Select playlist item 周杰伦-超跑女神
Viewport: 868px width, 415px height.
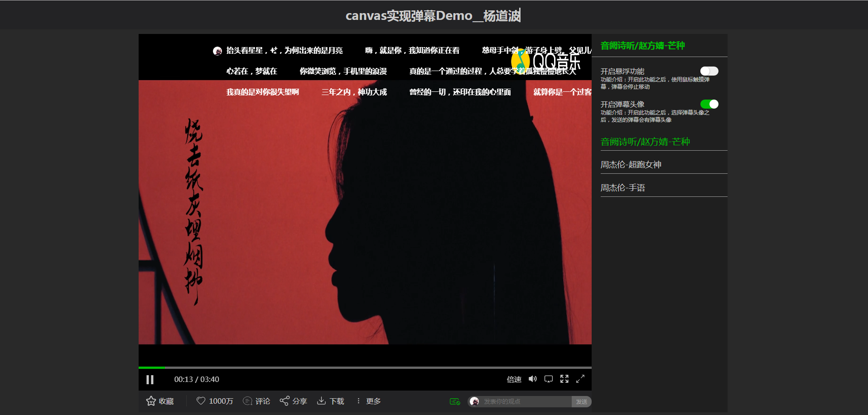point(664,165)
